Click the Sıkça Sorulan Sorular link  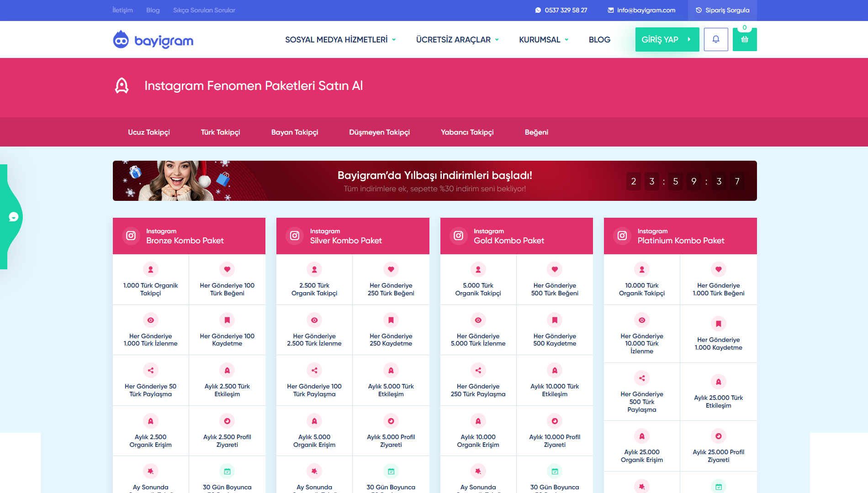point(204,10)
